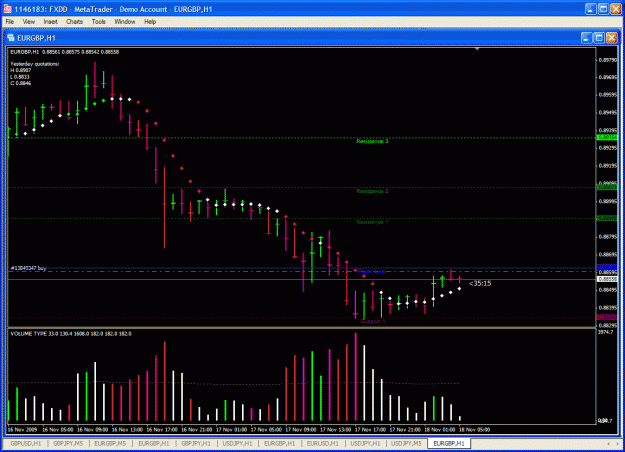Click the MetaTrader application icon in title bar
This screenshot has height=452, width=625.
coord(8,9)
